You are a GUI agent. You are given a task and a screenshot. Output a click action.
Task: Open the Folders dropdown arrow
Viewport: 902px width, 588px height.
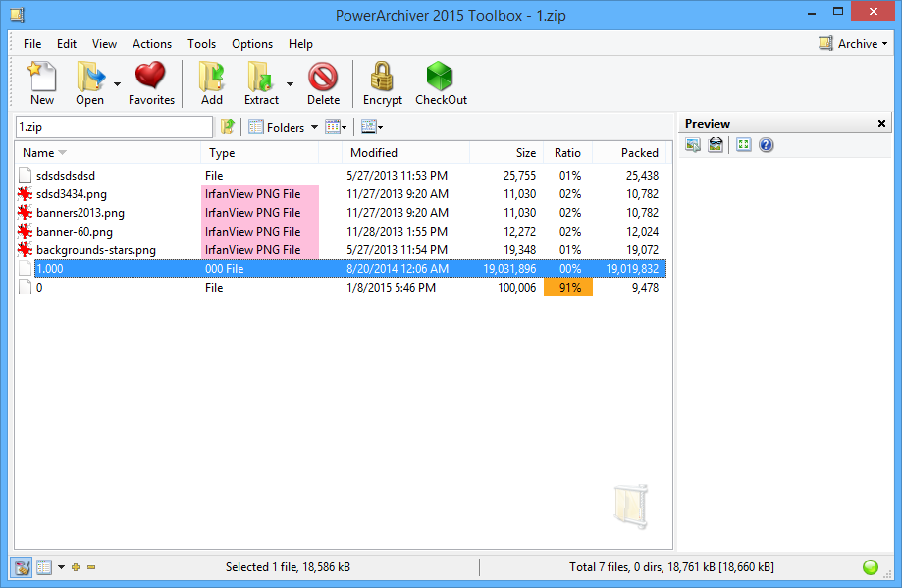314,127
